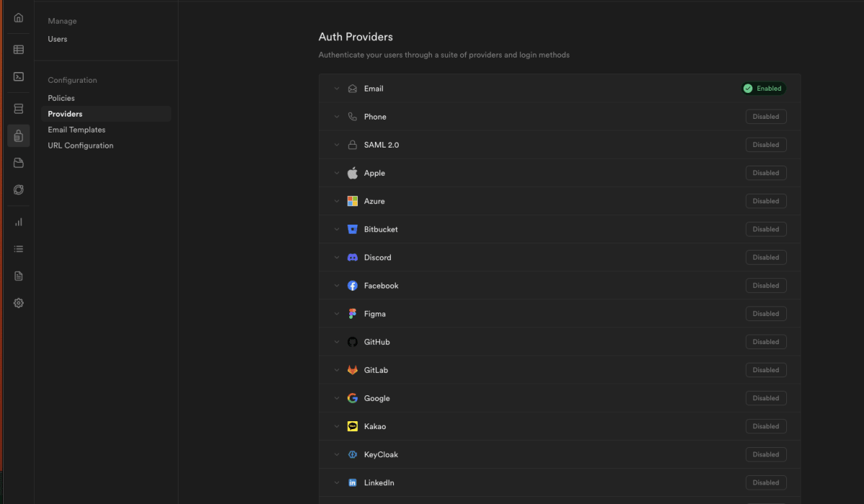Viewport: 864px width, 504px height.
Task: Click the Phone handset provider icon
Action: coord(352,117)
